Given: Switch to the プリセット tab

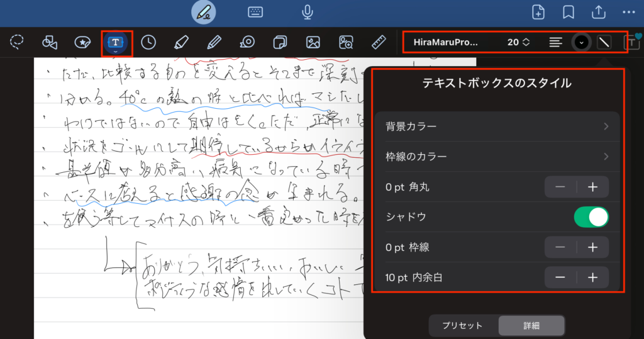Looking at the screenshot, I should [x=462, y=326].
